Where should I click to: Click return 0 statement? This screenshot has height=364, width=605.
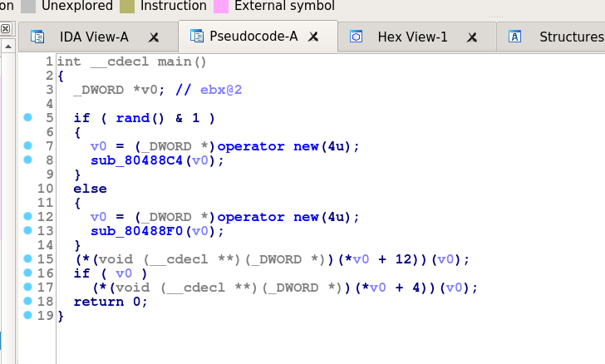click(x=111, y=302)
